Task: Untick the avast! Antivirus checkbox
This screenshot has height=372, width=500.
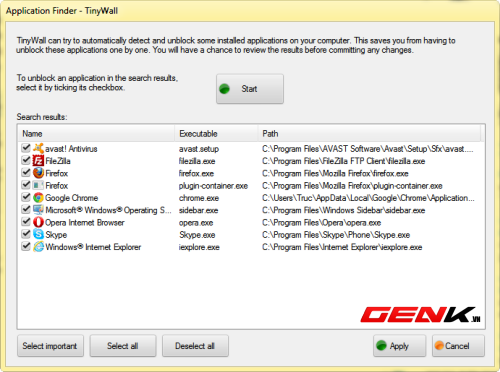Action: tap(26, 148)
